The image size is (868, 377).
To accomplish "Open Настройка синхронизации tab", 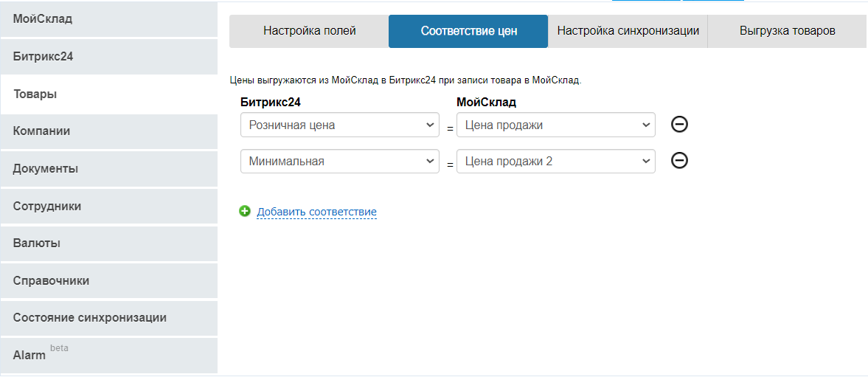I will click(x=628, y=31).
